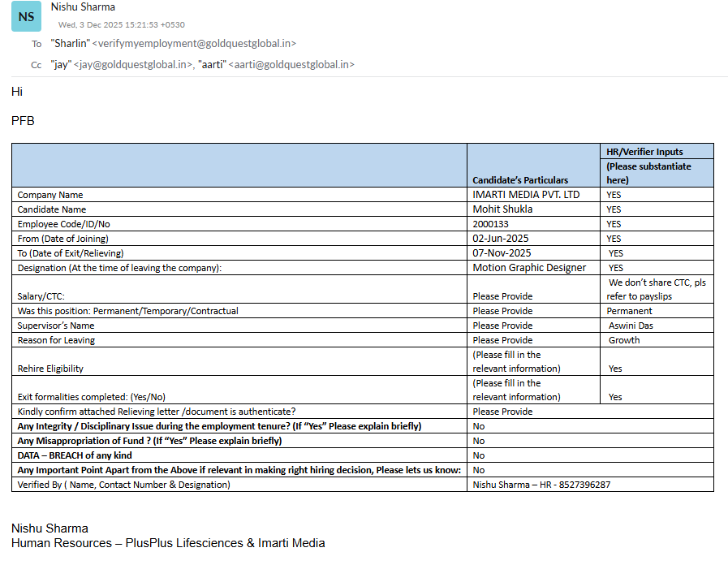Click the "Rehire Eligibility" label
This screenshot has width=728, height=565.
50,369
